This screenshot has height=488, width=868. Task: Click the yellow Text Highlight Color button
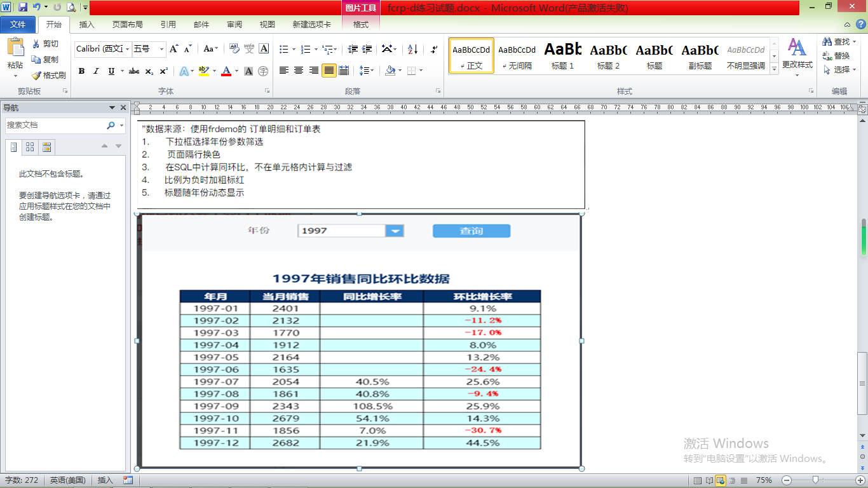tap(203, 71)
